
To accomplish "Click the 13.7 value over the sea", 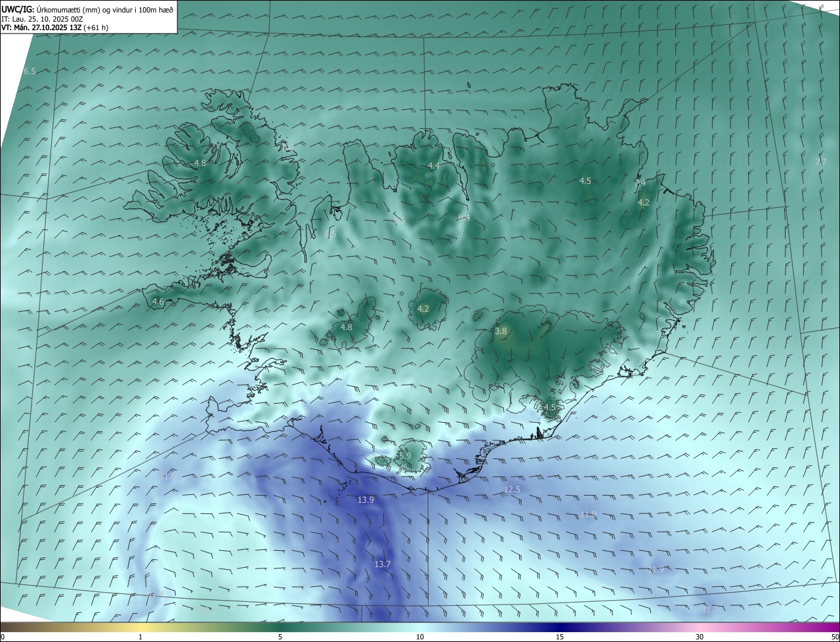I will [x=383, y=564].
